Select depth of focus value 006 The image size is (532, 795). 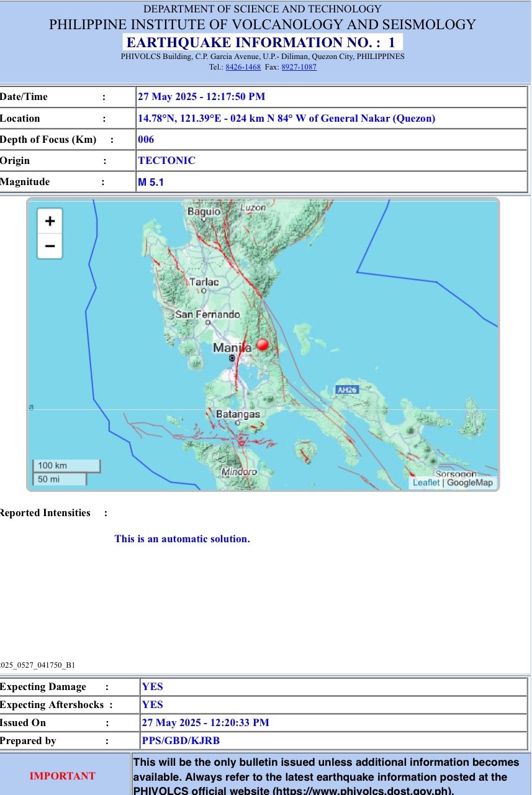pos(146,139)
